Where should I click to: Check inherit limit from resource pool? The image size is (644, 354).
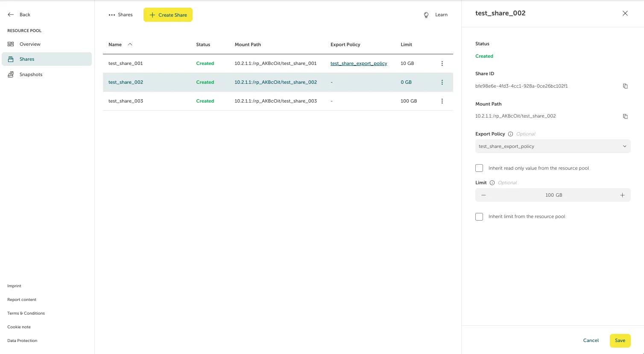tap(479, 217)
